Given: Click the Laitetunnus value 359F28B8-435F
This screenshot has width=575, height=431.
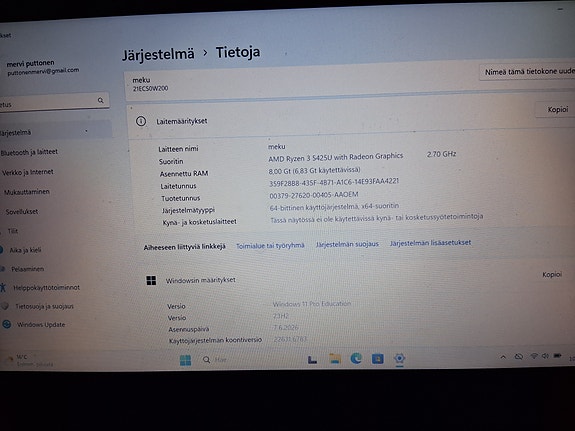Looking at the screenshot, I should [334, 182].
